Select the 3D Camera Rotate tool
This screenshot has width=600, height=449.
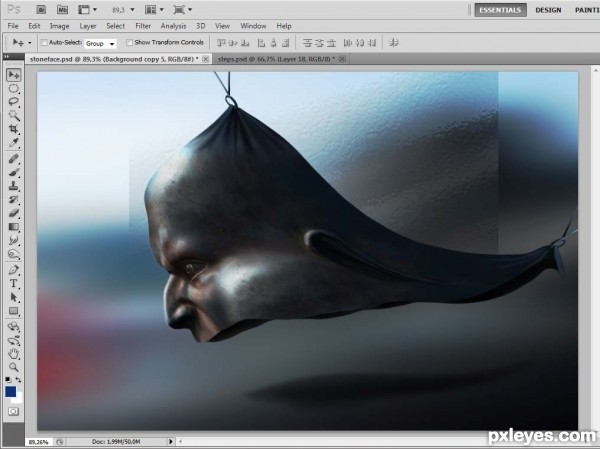click(14, 340)
